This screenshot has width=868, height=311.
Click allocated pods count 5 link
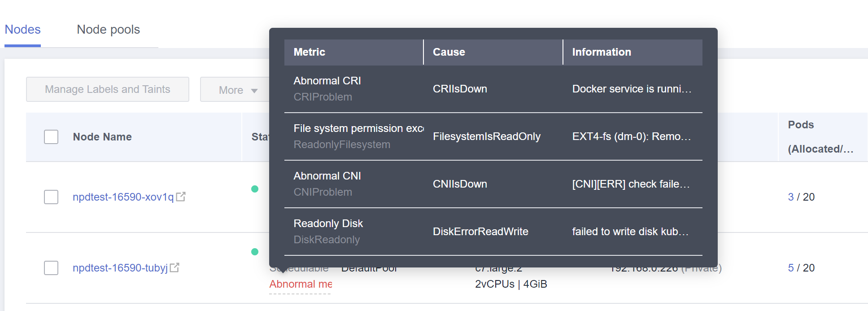point(791,268)
